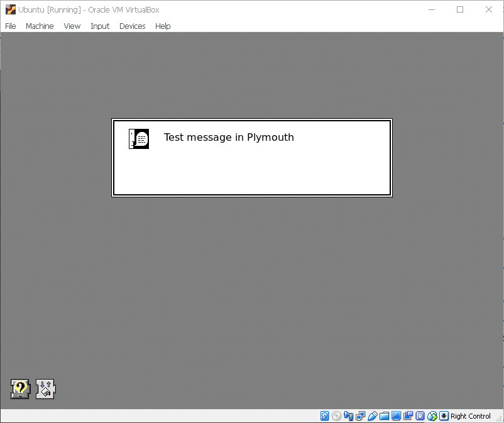The width and height of the screenshot is (504, 423).
Task: Click the Right Control host key label
Action: click(x=470, y=416)
